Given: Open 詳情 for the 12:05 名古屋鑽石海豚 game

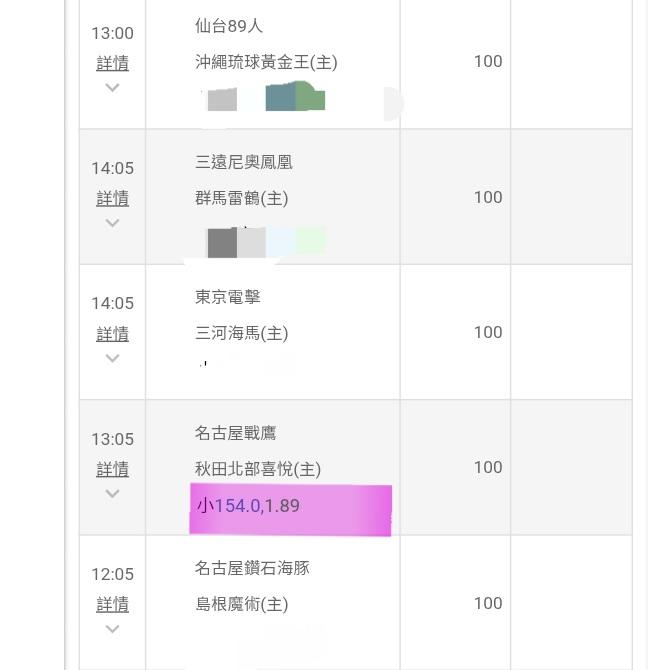Looking at the screenshot, I should click(x=112, y=604).
